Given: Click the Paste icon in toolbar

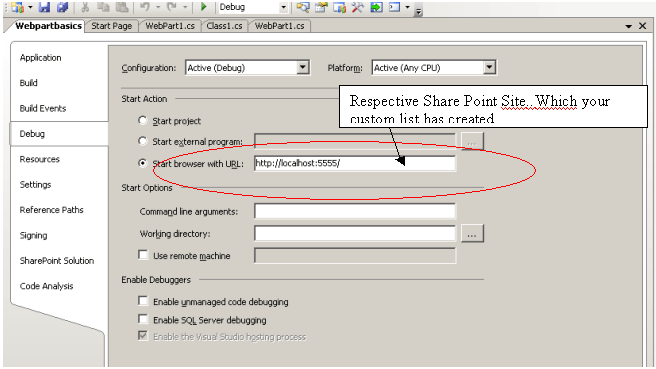Looking at the screenshot, I should click(122, 7).
